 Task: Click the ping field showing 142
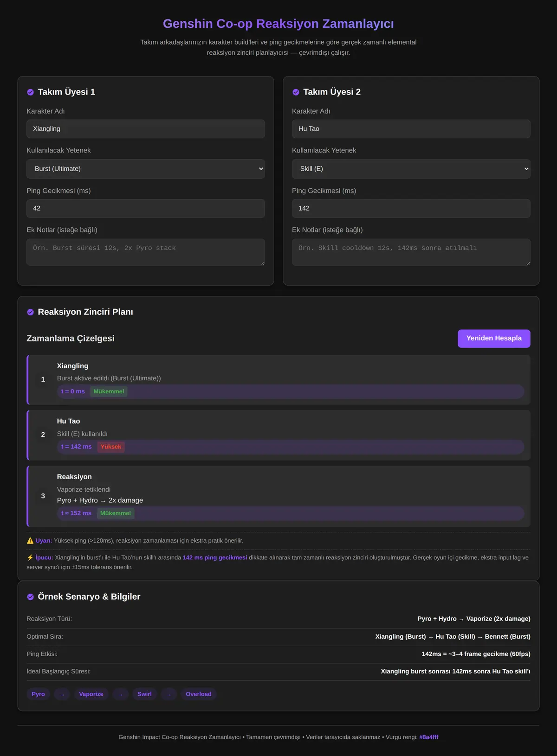tap(411, 209)
